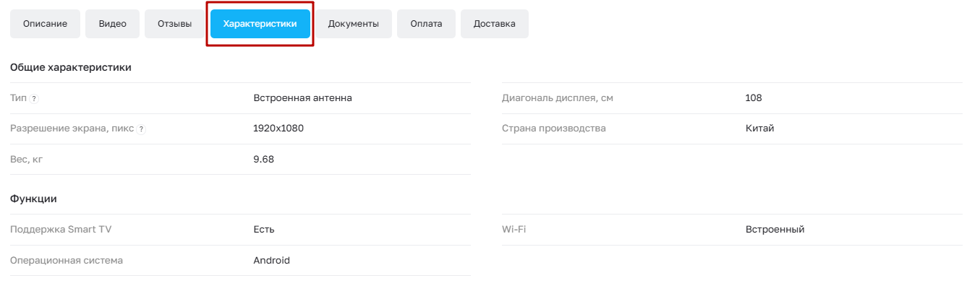The image size is (980, 286).
Task: Click the help icon next to Разрешение экрана
Action: [x=141, y=129]
